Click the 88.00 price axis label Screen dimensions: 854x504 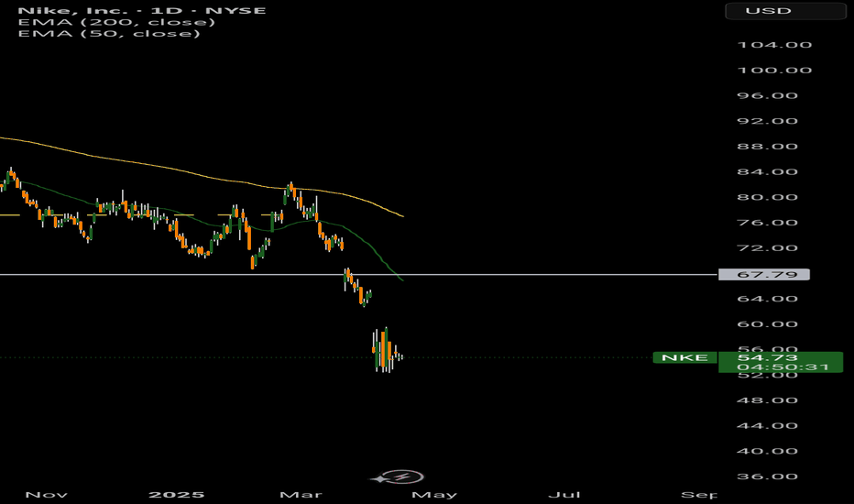(767, 147)
